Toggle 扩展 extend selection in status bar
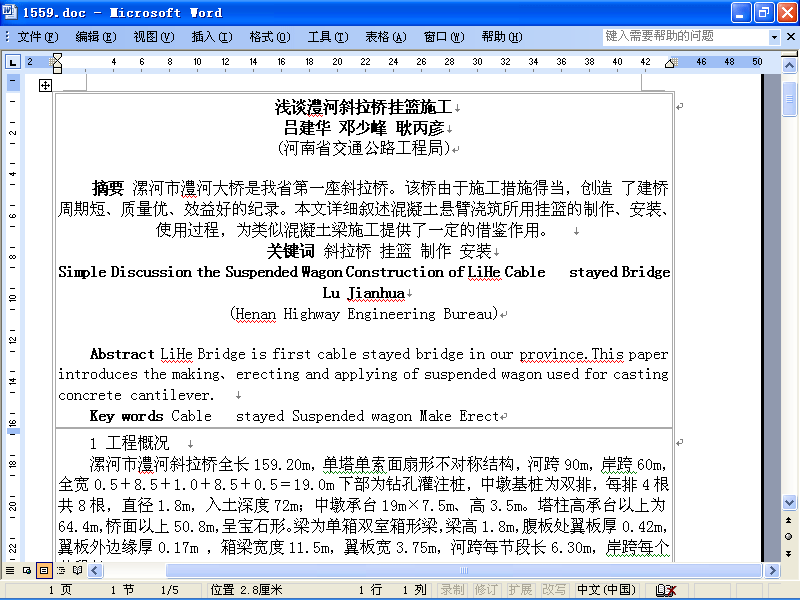The image size is (800, 600). click(x=520, y=590)
